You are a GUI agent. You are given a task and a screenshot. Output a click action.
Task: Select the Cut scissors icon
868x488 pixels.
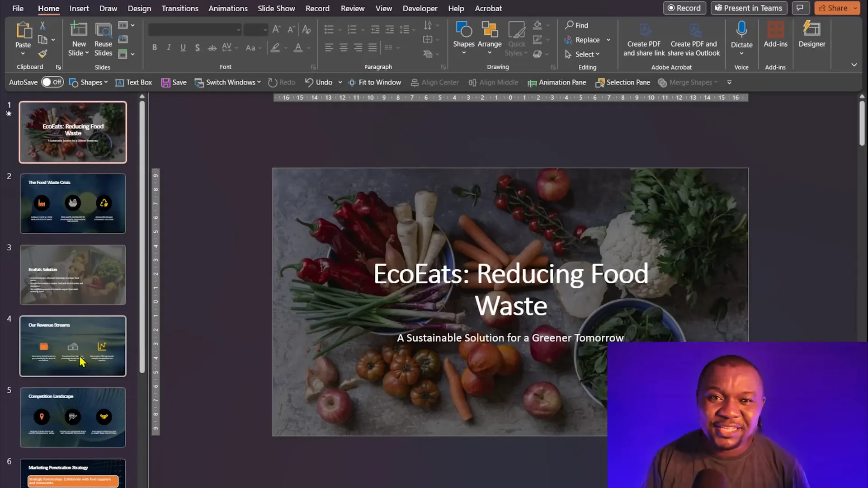pos(42,25)
